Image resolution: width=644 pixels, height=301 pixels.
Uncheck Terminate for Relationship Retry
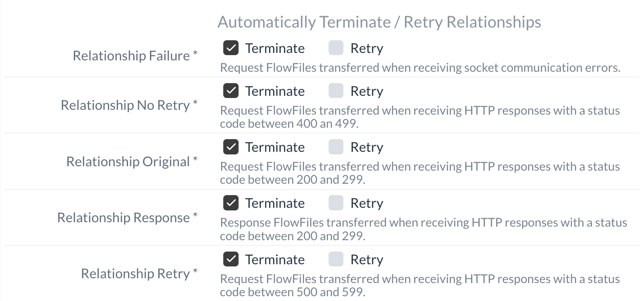point(231,259)
